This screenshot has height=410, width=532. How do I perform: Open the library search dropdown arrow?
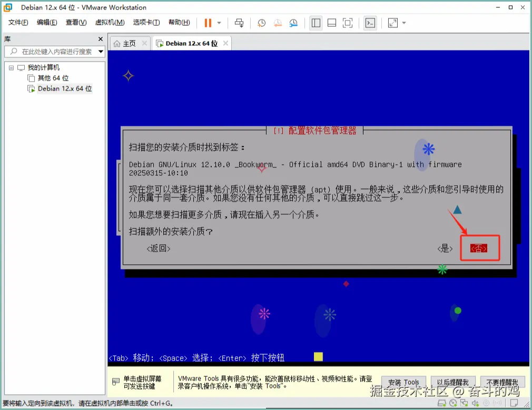(x=101, y=52)
